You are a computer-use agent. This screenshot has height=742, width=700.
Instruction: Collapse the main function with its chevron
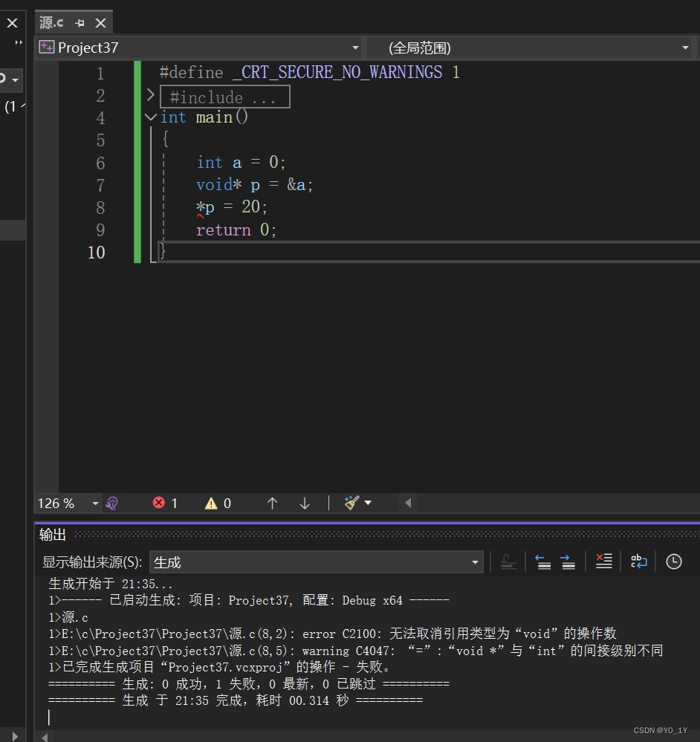151,117
